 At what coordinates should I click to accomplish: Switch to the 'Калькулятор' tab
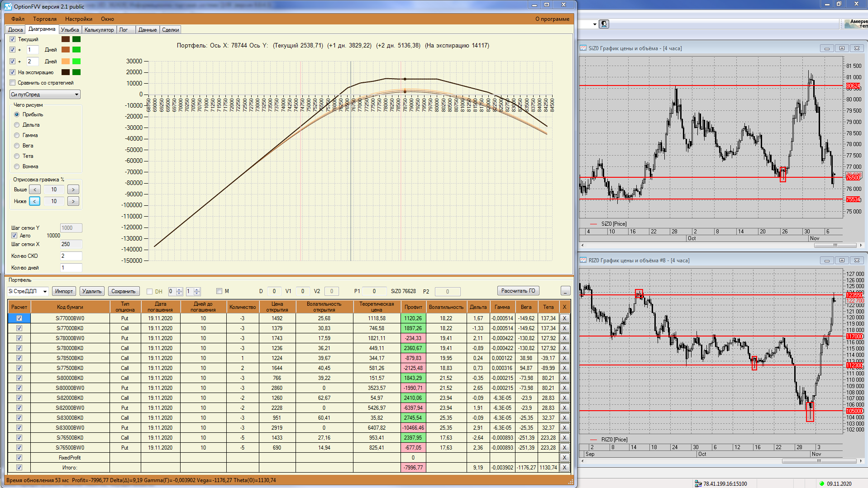99,30
